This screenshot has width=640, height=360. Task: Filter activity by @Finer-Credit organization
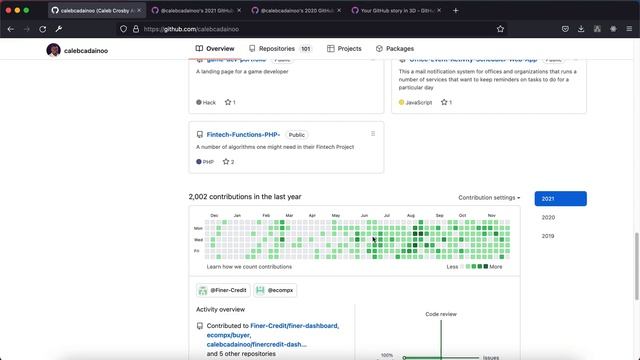click(x=223, y=290)
